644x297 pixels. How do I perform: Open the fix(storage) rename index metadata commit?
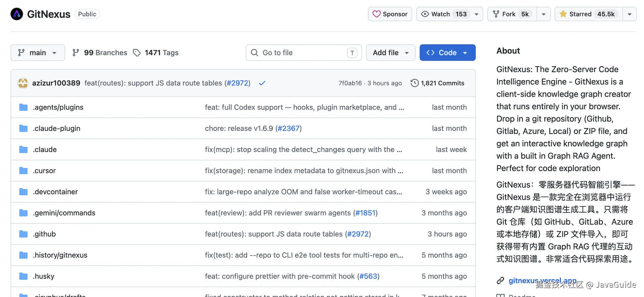point(304,171)
